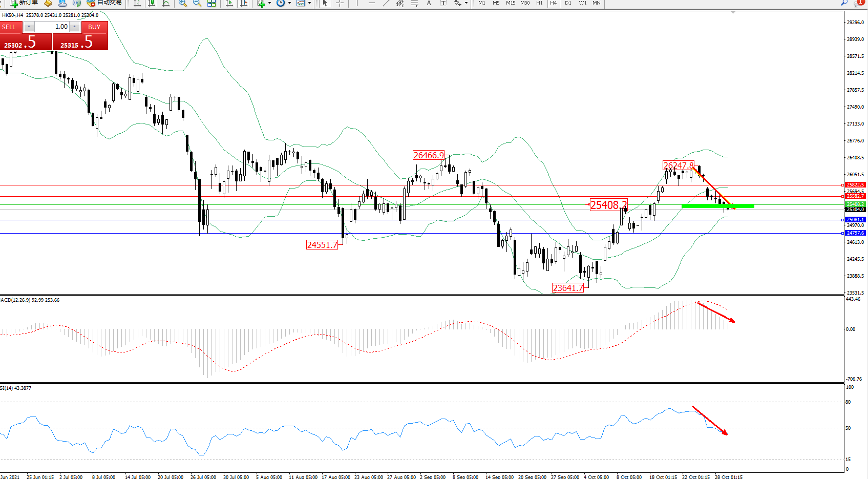Open the add indicators dropdown arrow

269,3
